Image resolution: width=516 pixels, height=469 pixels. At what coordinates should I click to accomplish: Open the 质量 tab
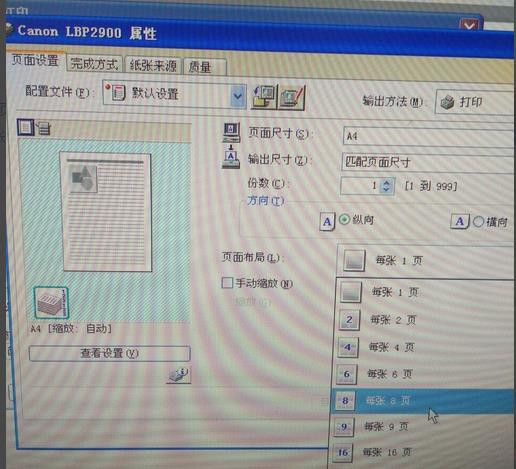tap(204, 67)
